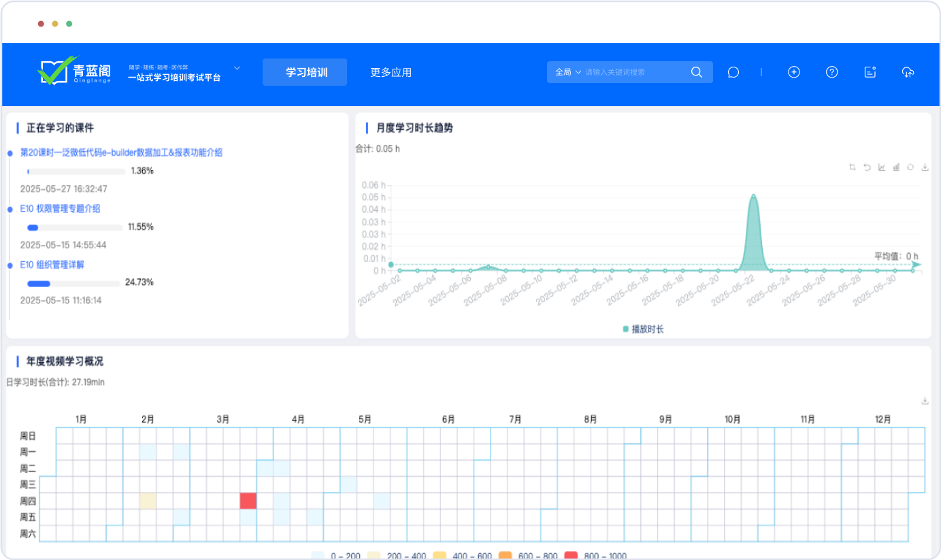Open the E10 组织管理详解 course link
Screen dimensions: 941x560
pyautogui.click(x=52, y=265)
